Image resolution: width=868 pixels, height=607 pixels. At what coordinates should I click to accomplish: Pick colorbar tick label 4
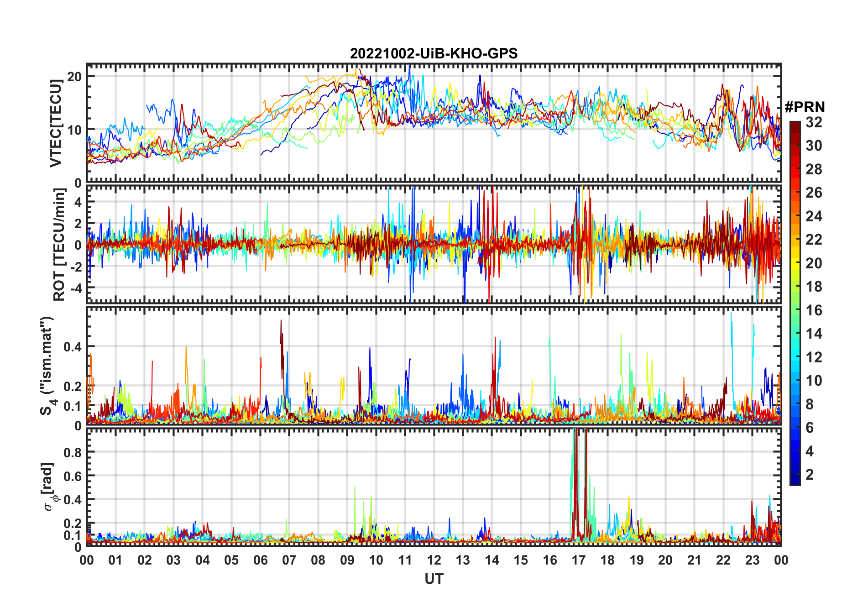[x=810, y=451]
